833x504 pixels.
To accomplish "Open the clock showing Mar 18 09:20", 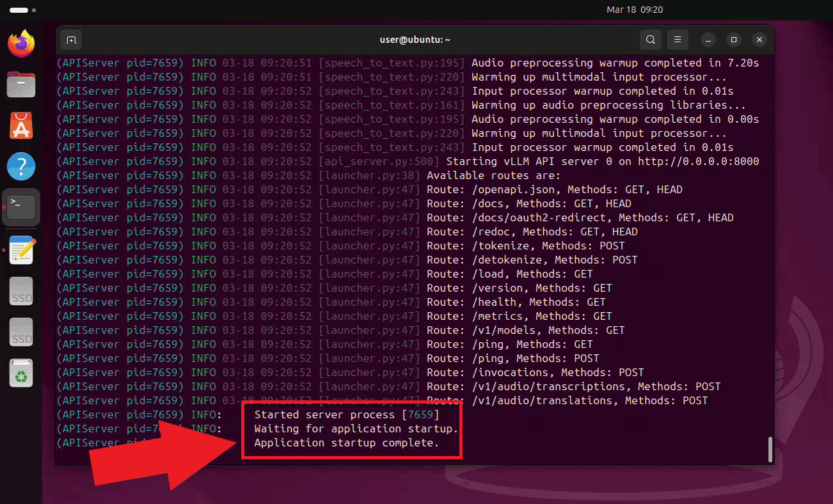I will [x=635, y=10].
